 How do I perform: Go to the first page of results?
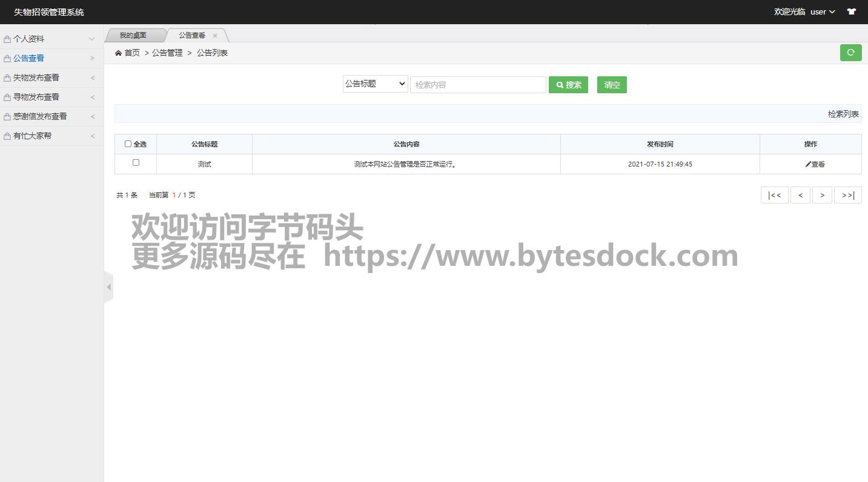pyautogui.click(x=774, y=195)
